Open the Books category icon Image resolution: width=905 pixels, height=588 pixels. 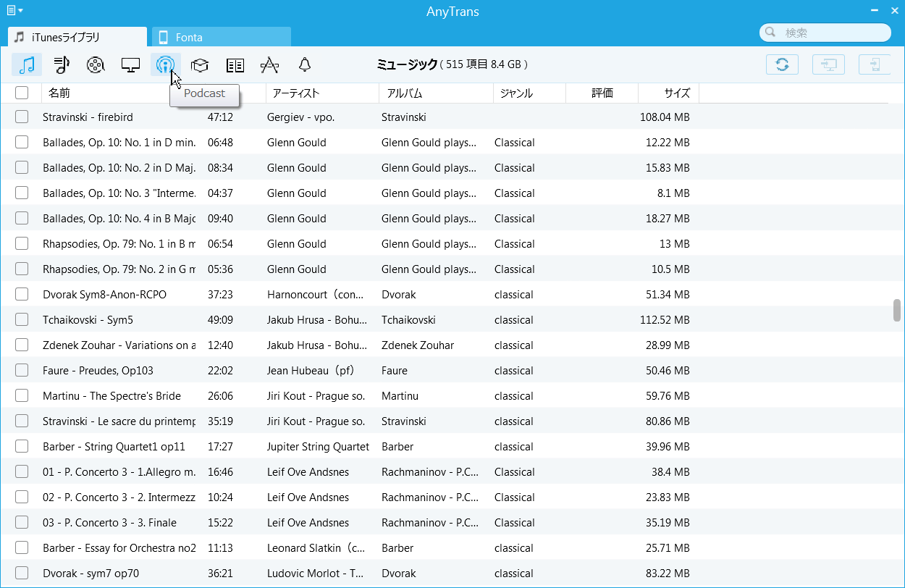coord(235,65)
